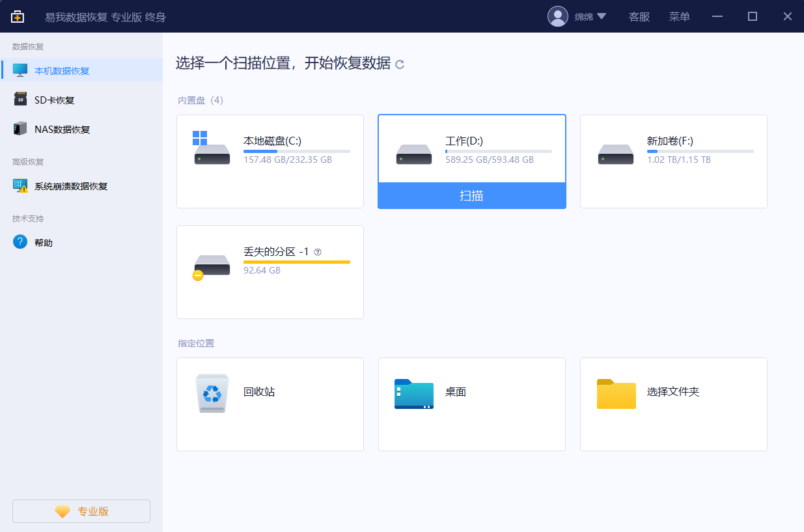Click the 专业版 upgrade button
804x532 pixels.
coord(81,511)
